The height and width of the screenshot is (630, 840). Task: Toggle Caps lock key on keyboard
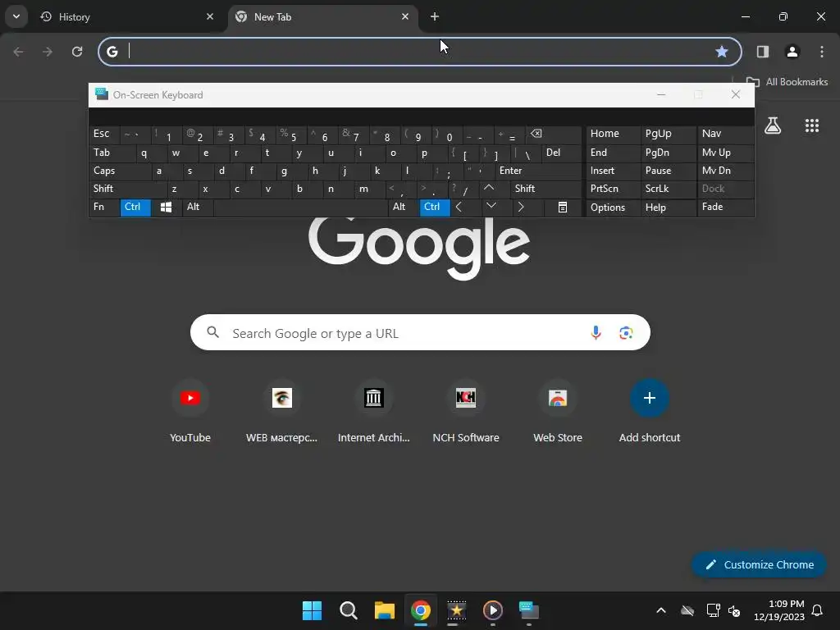120,171
